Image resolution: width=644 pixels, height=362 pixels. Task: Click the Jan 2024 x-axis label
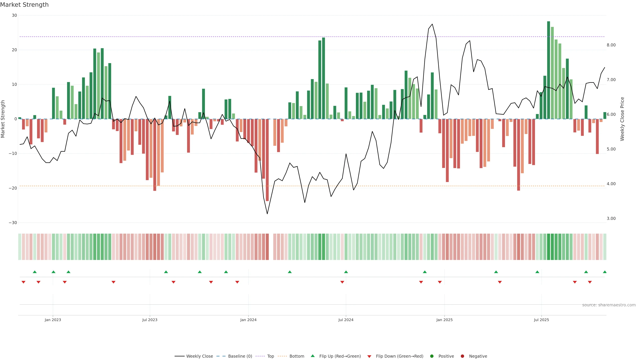coord(248,320)
